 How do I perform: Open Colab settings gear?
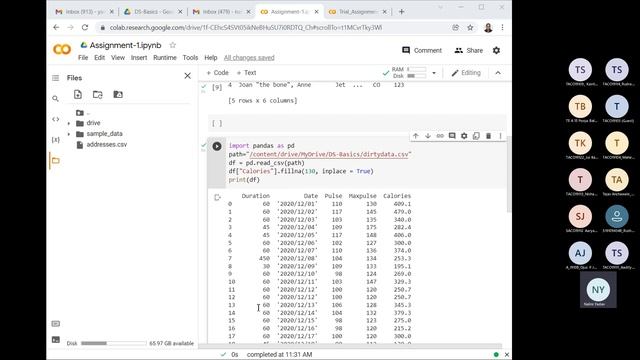[496, 51]
